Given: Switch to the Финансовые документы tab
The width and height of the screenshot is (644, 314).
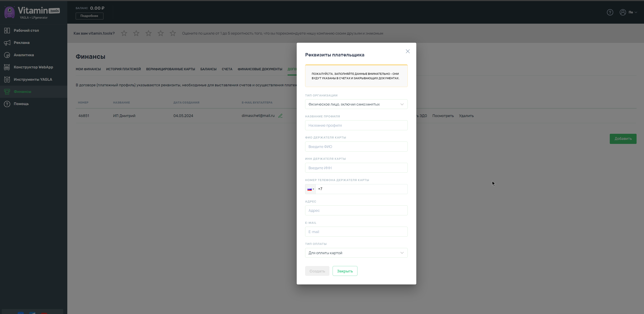Looking at the screenshot, I should (260, 69).
